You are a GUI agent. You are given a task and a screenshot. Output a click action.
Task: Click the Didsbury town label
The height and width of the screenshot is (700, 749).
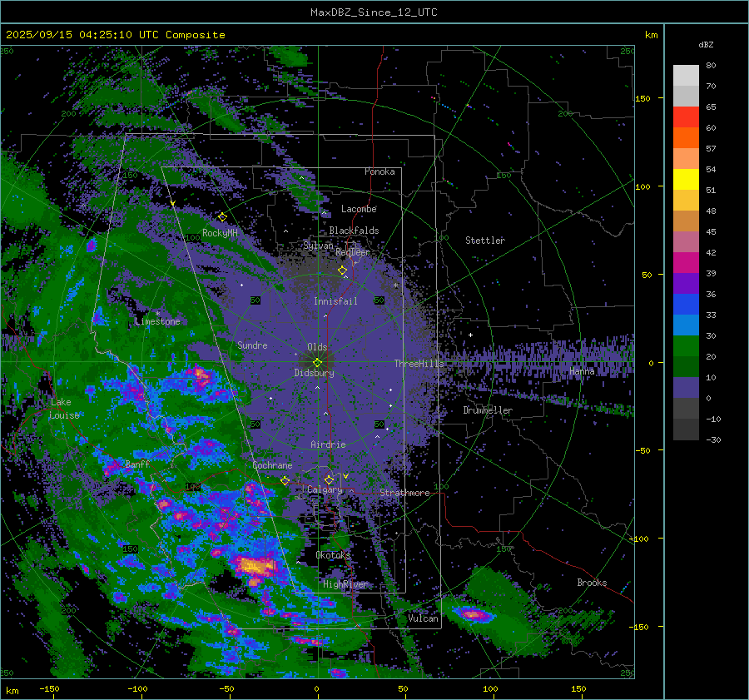(x=314, y=373)
